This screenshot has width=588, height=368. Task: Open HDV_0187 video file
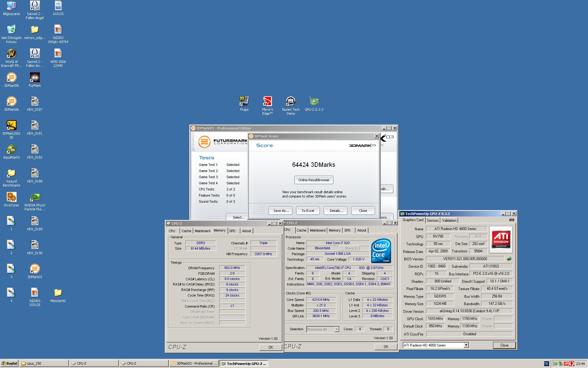pos(35,104)
